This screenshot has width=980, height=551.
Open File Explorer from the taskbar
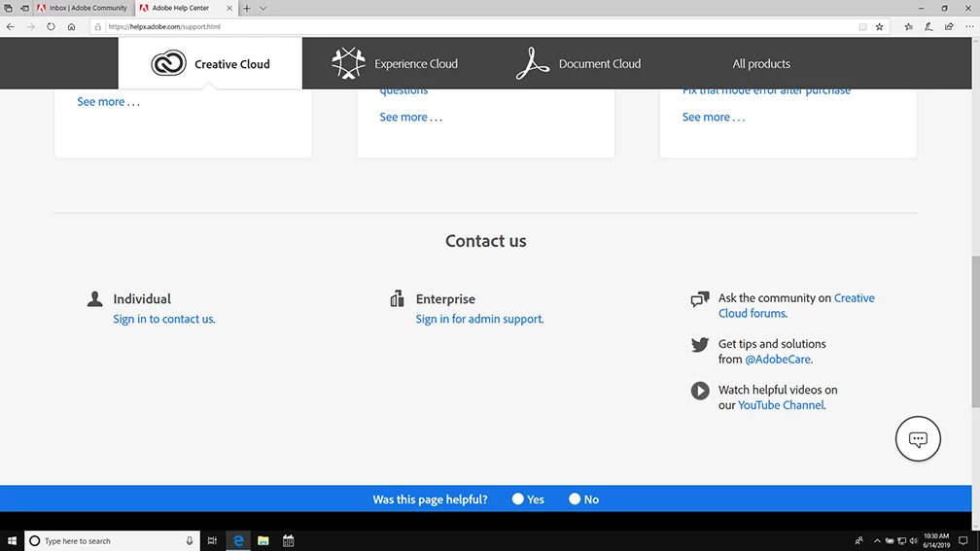pyautogui.click(x=263, y=541)
